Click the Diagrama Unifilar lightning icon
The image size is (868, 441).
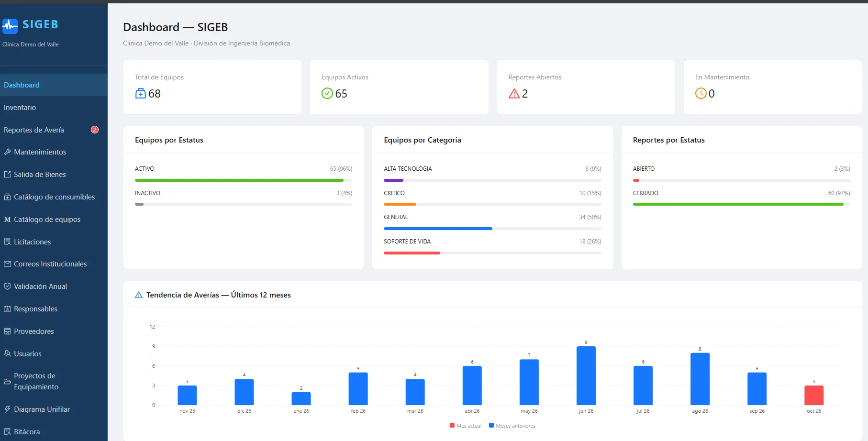click(x=7, y=409)
